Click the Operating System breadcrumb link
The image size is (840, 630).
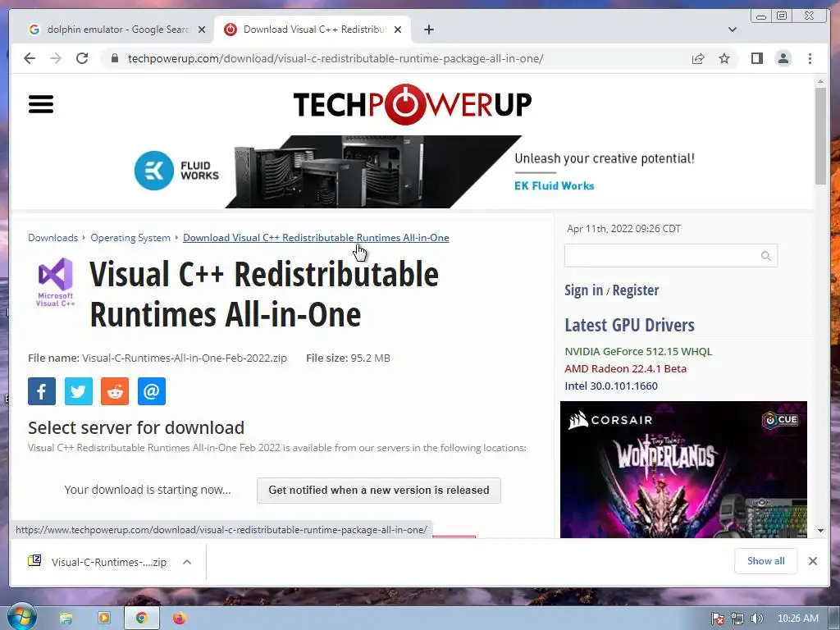(130, 237)
